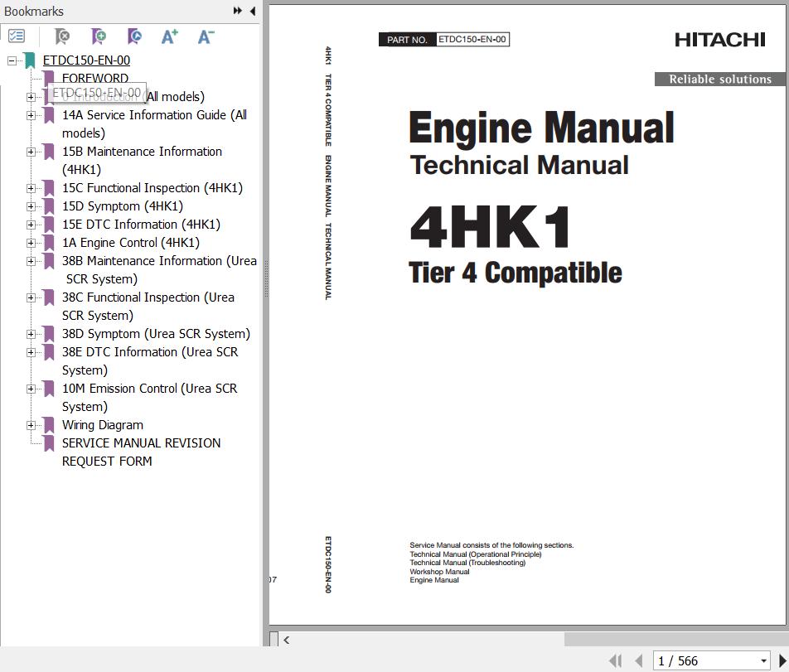Click the Bookmarks panel title
Viewport: 789px width, 672px height.
pos(34,11)
